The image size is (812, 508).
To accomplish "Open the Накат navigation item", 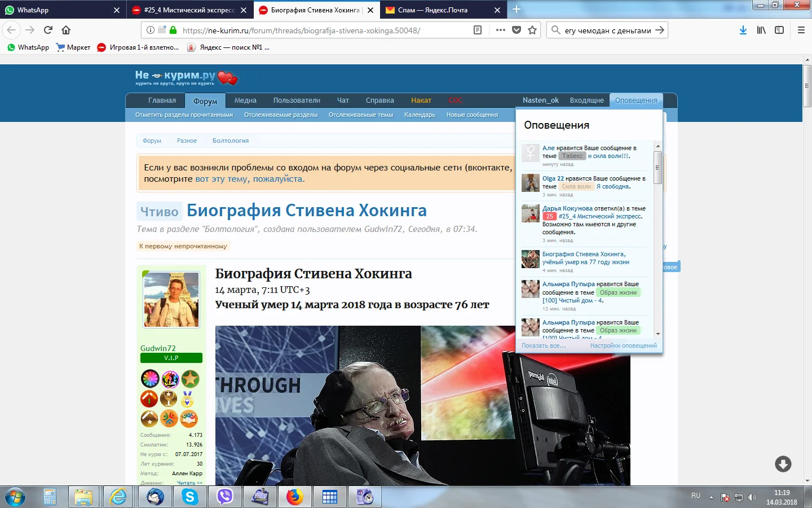I will pyautogui.click(x=421, y=100).
